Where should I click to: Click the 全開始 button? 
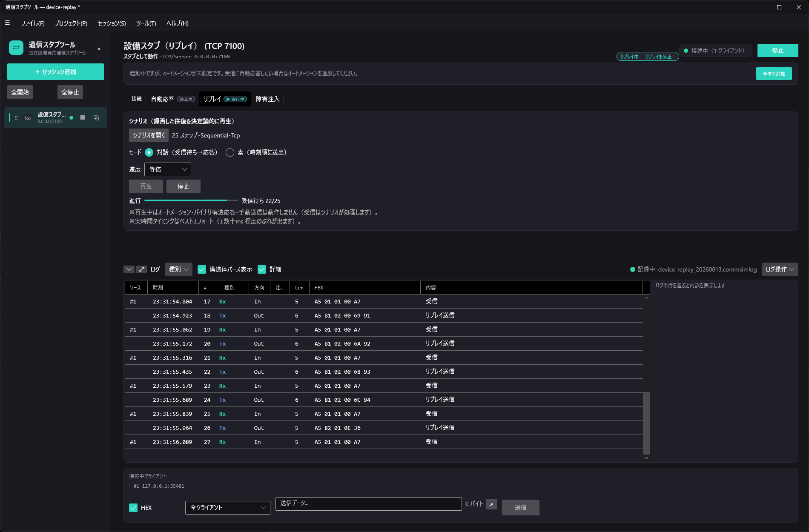[20, 92]
